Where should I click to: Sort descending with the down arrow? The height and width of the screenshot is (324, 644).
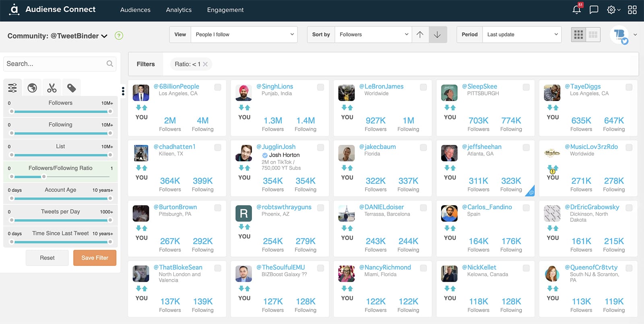[438, 35]
